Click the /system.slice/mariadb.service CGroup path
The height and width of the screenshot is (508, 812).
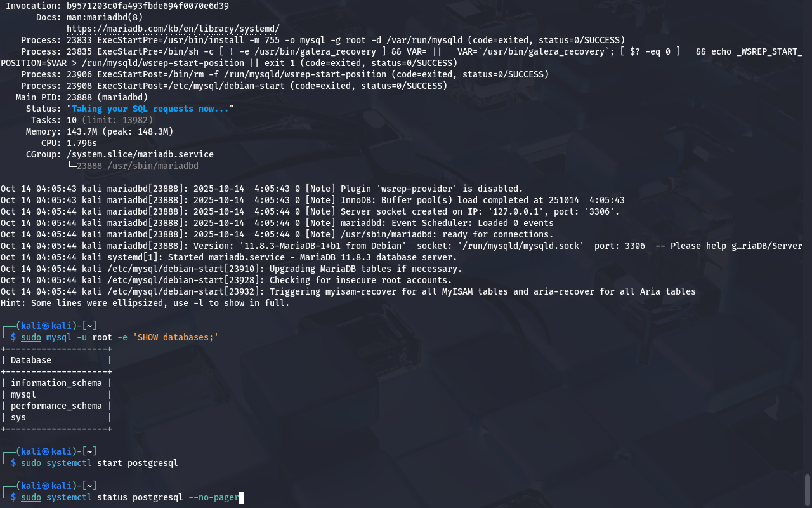[x=140, y=154]
